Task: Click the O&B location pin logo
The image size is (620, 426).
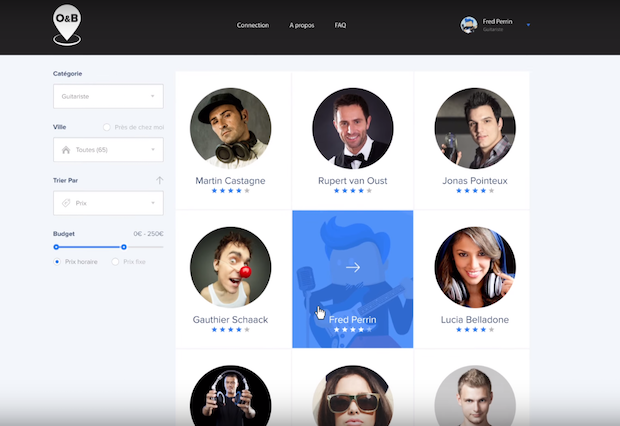Action: point(68,25)
